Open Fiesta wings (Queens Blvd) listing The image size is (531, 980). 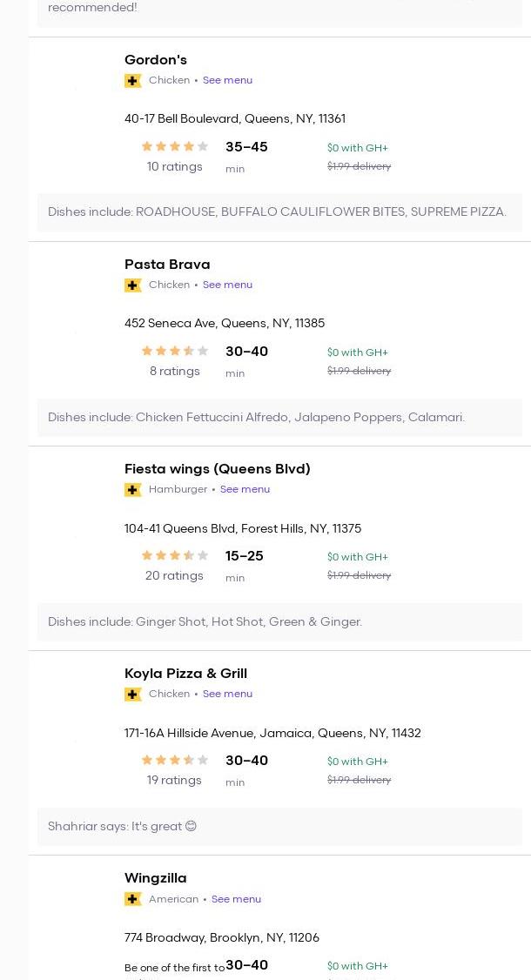click(x=217, y=468)
